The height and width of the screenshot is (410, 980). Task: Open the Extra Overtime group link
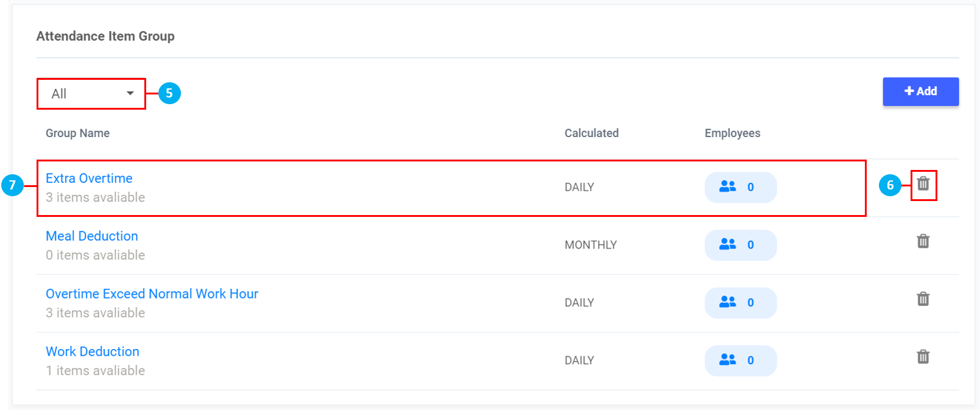pos(89,178)
